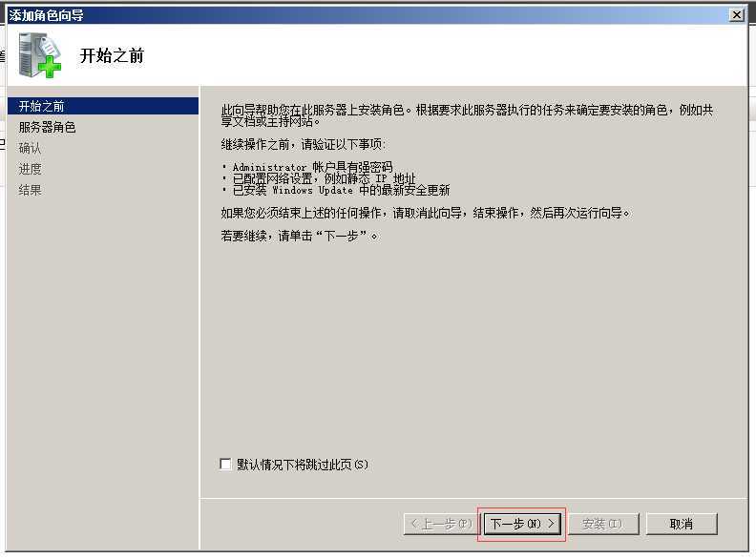Select the 进度 step in sidebar
This screenshot has width=756, height=559.
pos(30,169)
